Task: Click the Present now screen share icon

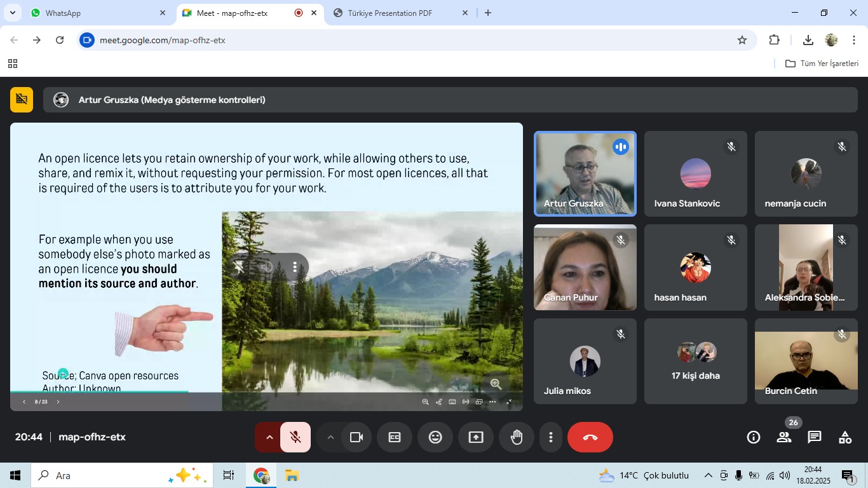Action: (x=476, y=437)
